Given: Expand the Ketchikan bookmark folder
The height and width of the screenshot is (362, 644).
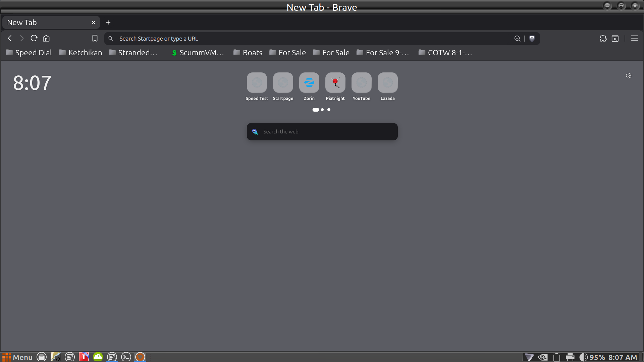Looking at the screenshot, I should tap(80, 53).
